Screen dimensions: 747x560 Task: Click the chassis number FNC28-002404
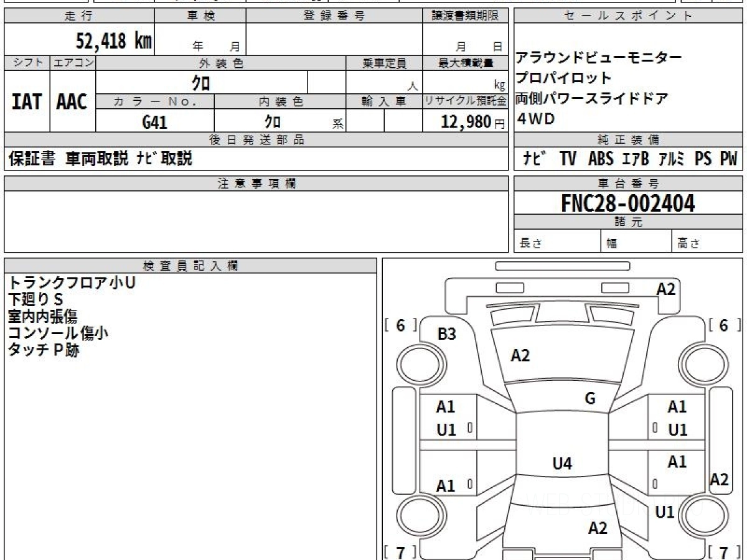(x=628, y=203)
